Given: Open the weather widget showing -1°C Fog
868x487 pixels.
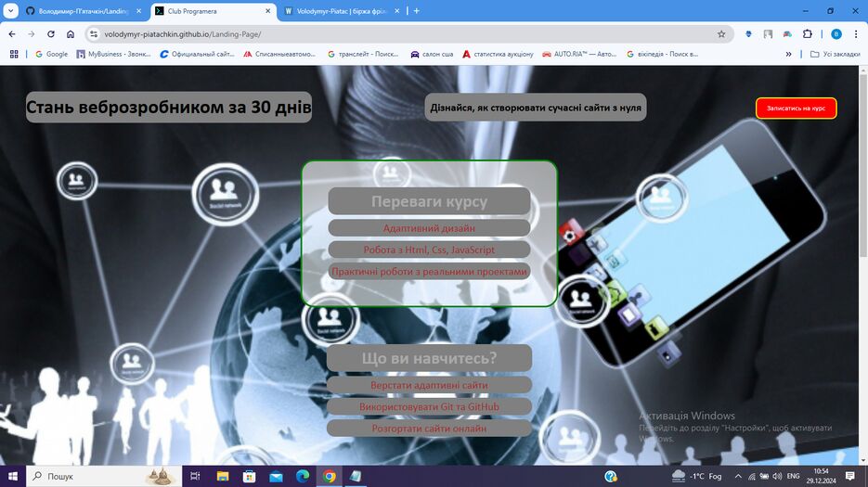Looking at the screenshot, I should pyautogui.click(x=697, y=476).
